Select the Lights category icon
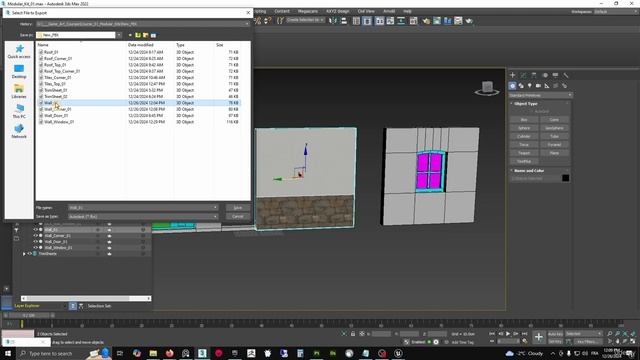The height and width of the screenshot is (360, 640). pos(530,86)
